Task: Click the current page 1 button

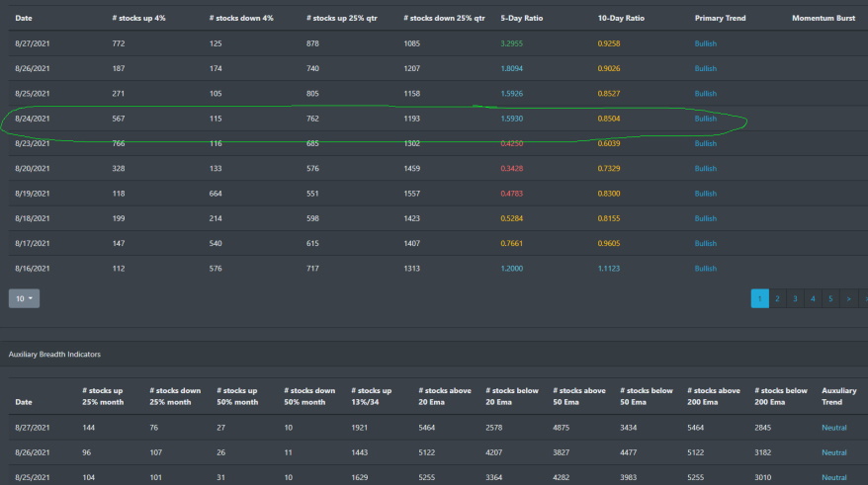Action: click(759, 297)
